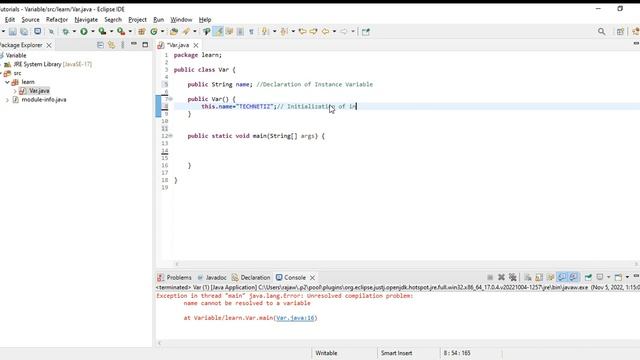Image resolution: width=640 pixels, height=360 pixels.
Task: Open the Refactor menu
Action: click(x=57, y=20)
